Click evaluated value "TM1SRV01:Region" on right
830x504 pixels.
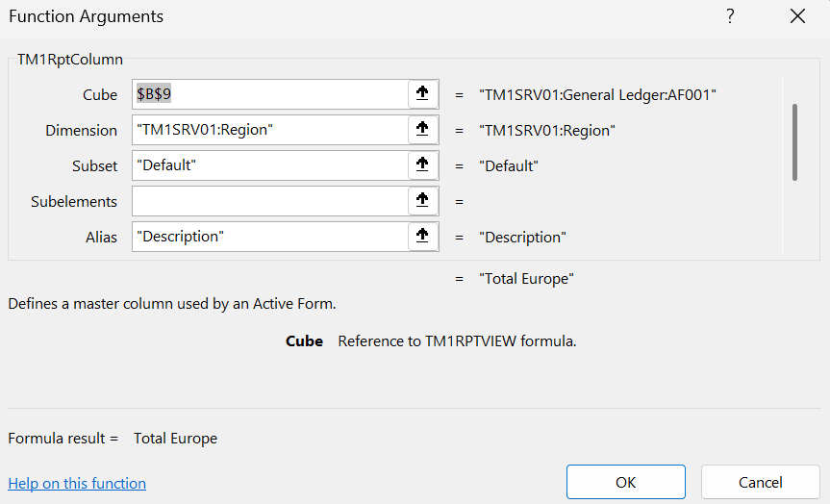[x=547, y=130]
